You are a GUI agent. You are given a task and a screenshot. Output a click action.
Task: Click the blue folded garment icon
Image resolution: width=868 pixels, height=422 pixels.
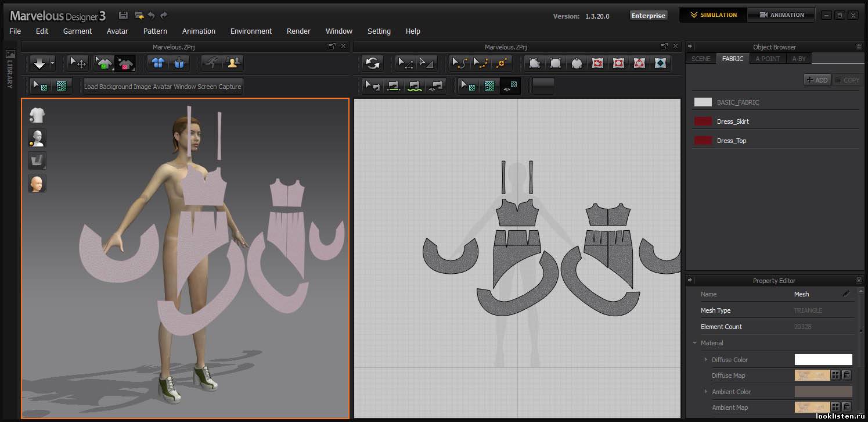pyautogui.click(x=179, y=63)
